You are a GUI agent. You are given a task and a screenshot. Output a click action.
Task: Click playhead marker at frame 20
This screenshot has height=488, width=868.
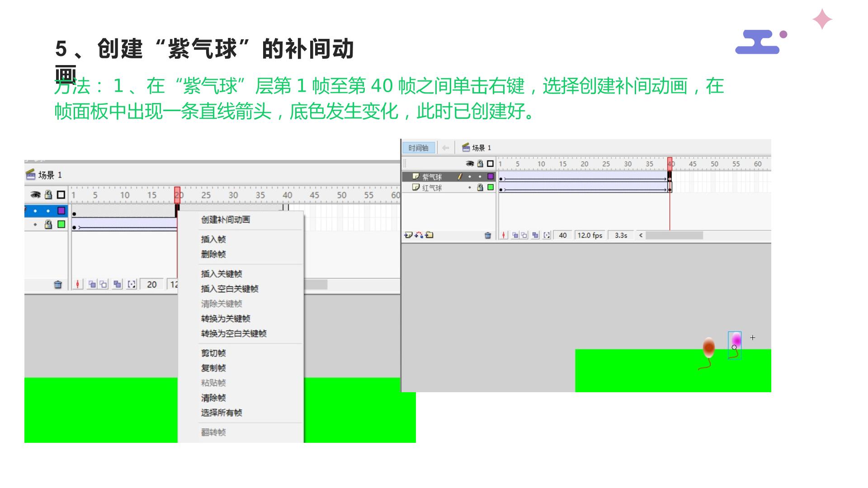pyautogui.click(x=177, y=195)
